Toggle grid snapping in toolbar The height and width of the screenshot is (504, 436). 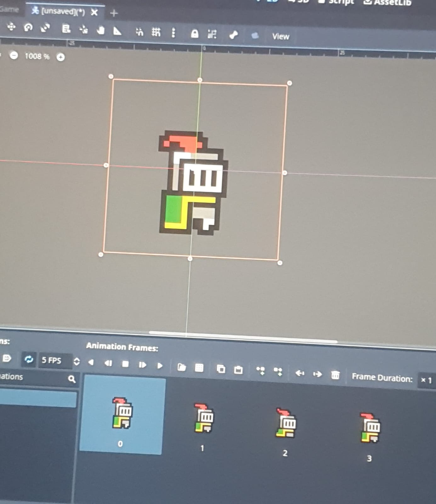click(156, 32)
